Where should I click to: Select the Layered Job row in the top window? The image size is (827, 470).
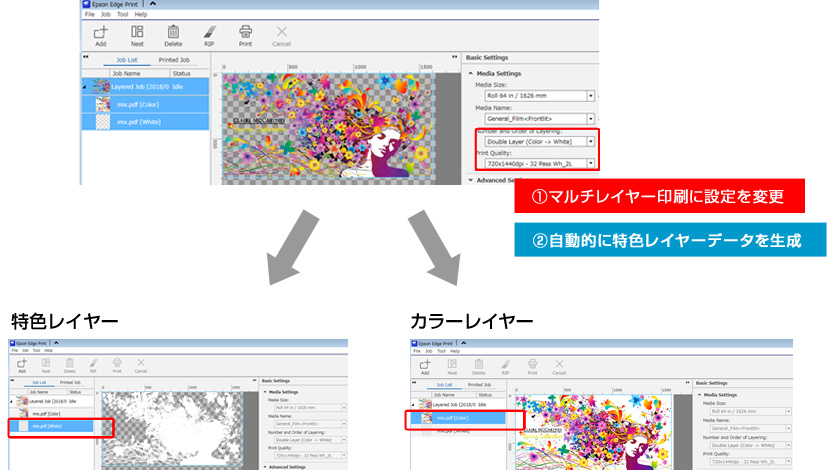pos(146,87)
